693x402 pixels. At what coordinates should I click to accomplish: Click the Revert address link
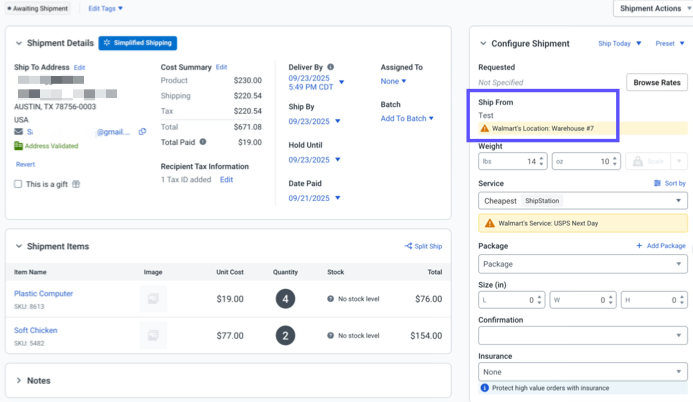[x=25, y=164]
